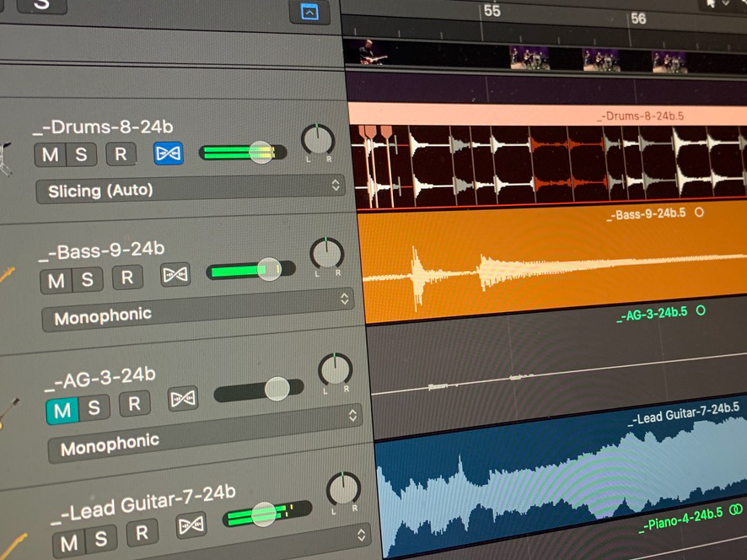Click the loop circle icon beside Bass-9-24b.5
The width and height of the screenshot is (747, 560).
698,212
